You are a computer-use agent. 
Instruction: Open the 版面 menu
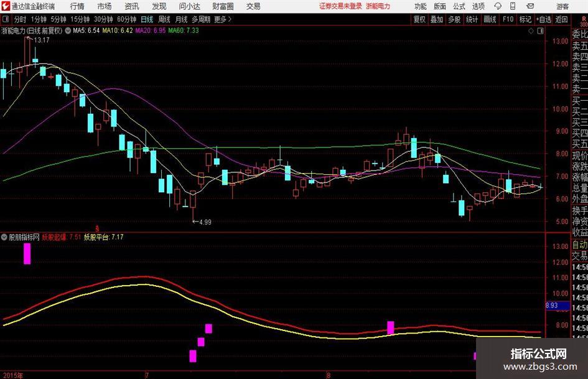tap(439, 6)
